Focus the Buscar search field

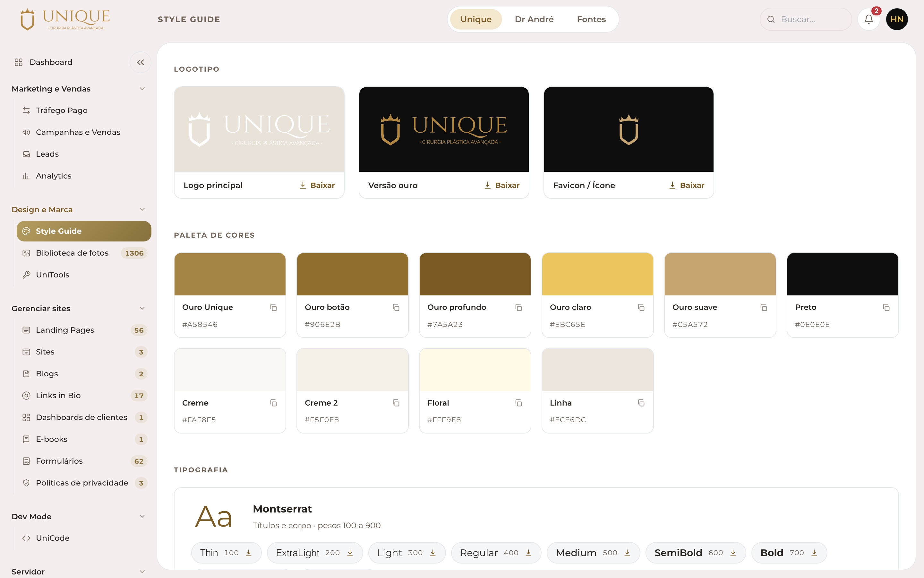[806, 19]
